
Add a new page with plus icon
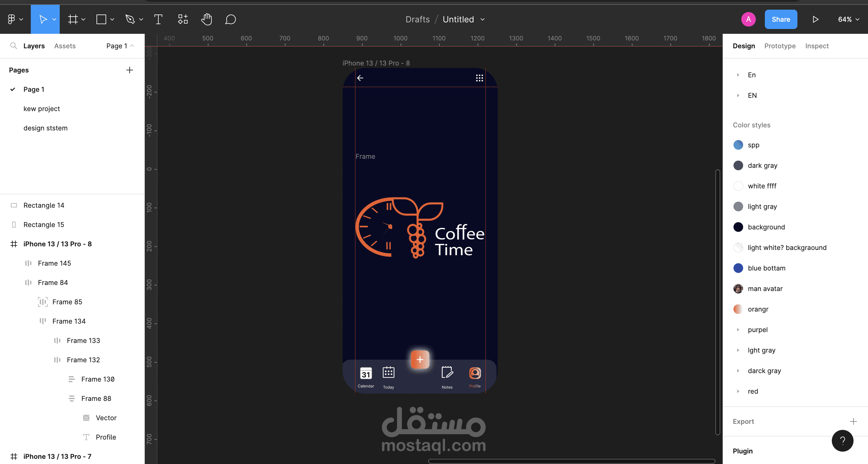pyautogui.click(x=129, y=70)
